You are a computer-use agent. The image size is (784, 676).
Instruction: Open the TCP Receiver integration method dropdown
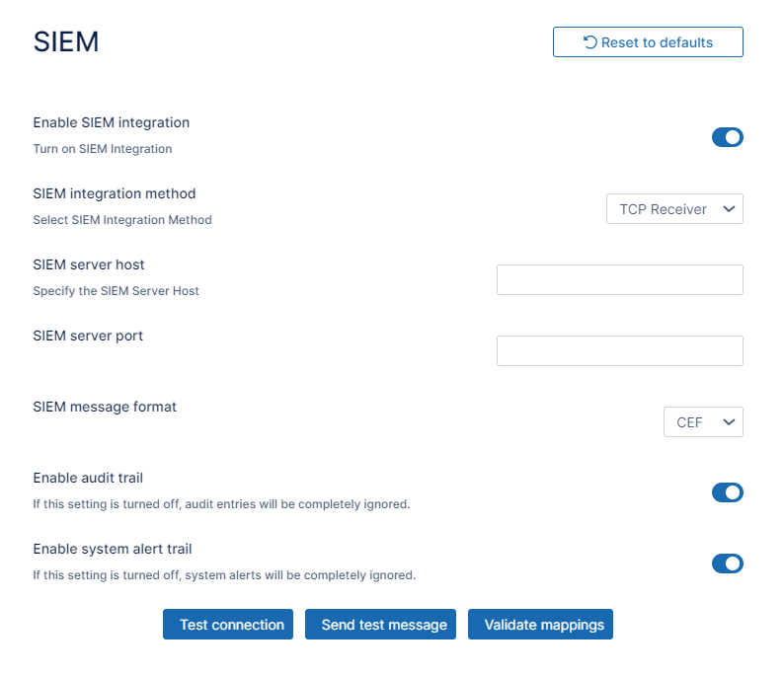click(x=674, y=209)
